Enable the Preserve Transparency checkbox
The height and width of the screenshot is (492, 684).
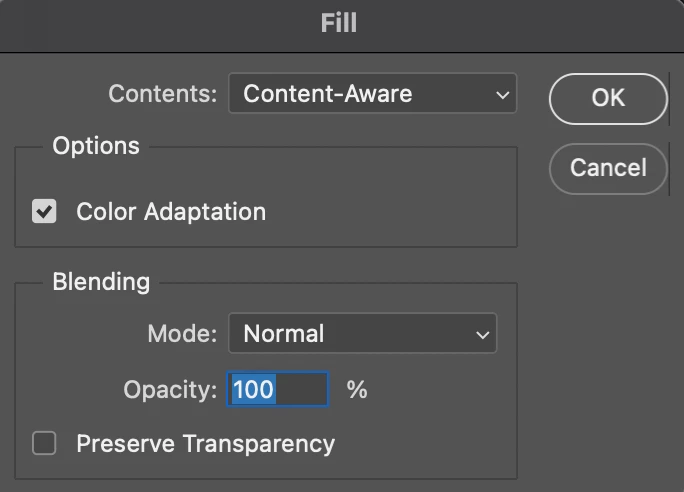pos(44,443)
